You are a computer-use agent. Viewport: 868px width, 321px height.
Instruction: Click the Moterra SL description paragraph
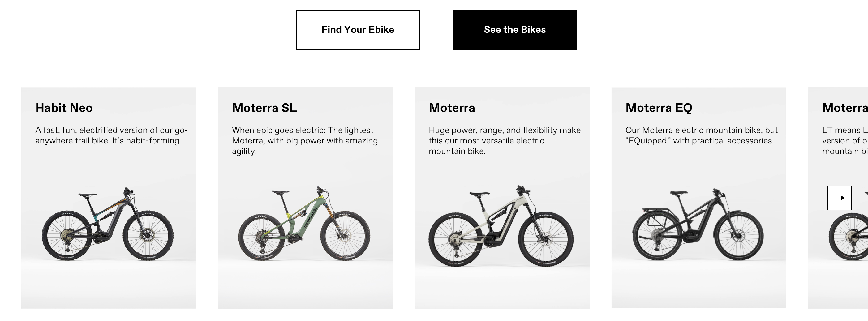pyautogui.click(x=305, y=140)
